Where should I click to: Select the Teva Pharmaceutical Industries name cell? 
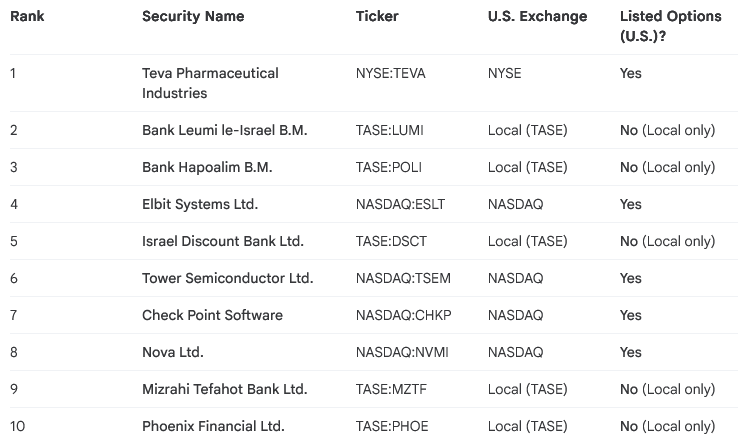[210, 83]
